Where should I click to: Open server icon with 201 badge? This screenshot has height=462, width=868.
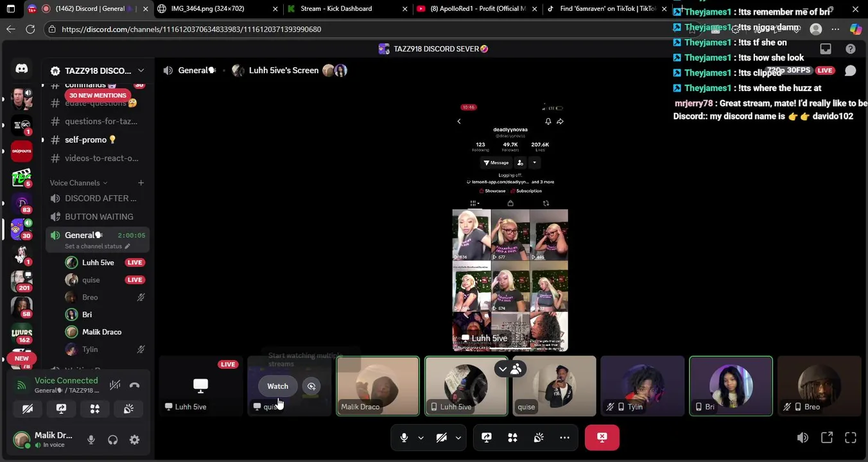point(22,280)
